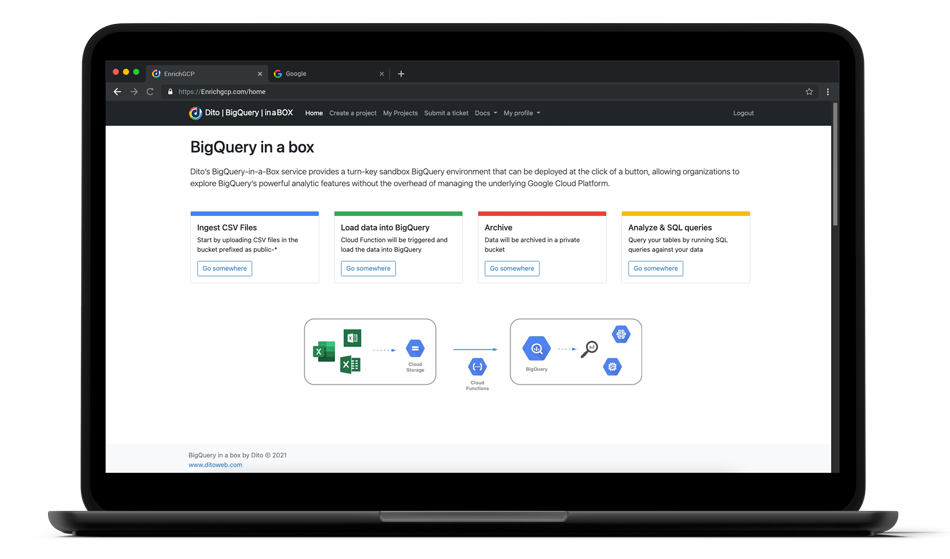Click the 'Ingest CSV Files' card title
The height and width of the screenshot is (559, 950).
[x=227, y=228]
